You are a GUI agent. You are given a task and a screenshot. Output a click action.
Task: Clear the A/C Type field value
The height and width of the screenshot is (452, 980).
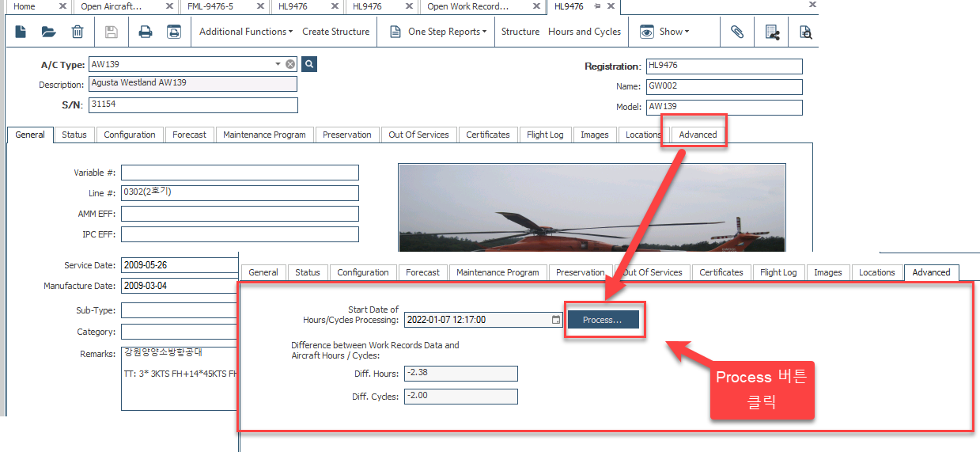[290, 64]
